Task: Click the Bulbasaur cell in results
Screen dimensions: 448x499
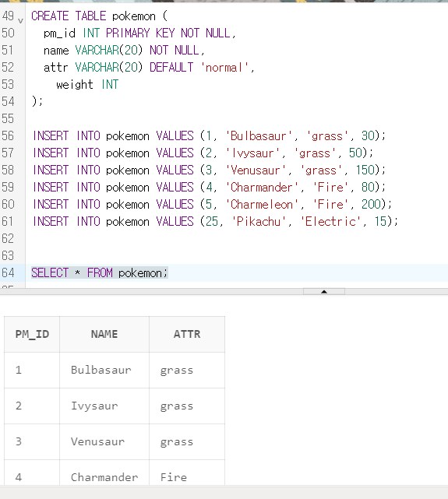Action: click(x=104, y=370)
